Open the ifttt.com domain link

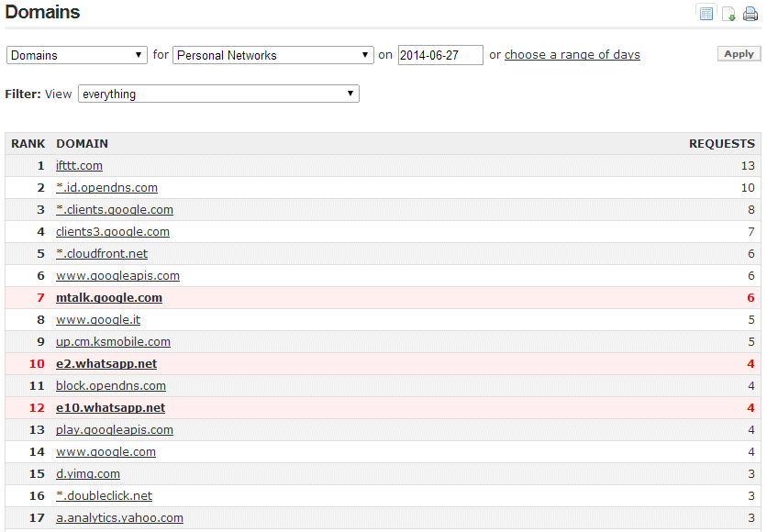tap(79, 166)
